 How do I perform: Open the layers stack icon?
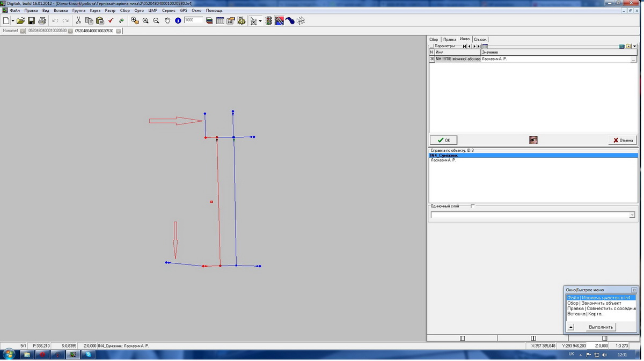point(209,21)
